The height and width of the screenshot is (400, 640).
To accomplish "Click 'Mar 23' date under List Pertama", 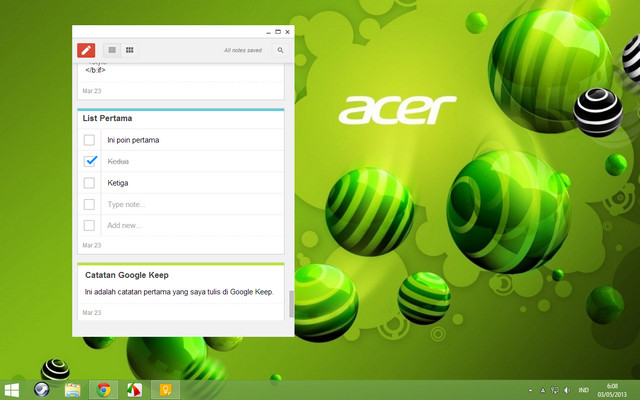I will (91, 245).
